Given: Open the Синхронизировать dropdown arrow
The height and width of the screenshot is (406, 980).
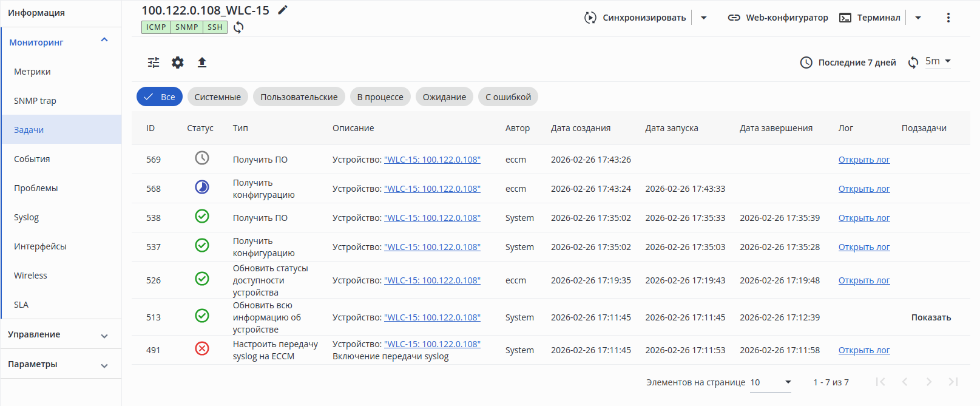Looking at the screenshot, I should pyautogui.click(x=704, y=18).
